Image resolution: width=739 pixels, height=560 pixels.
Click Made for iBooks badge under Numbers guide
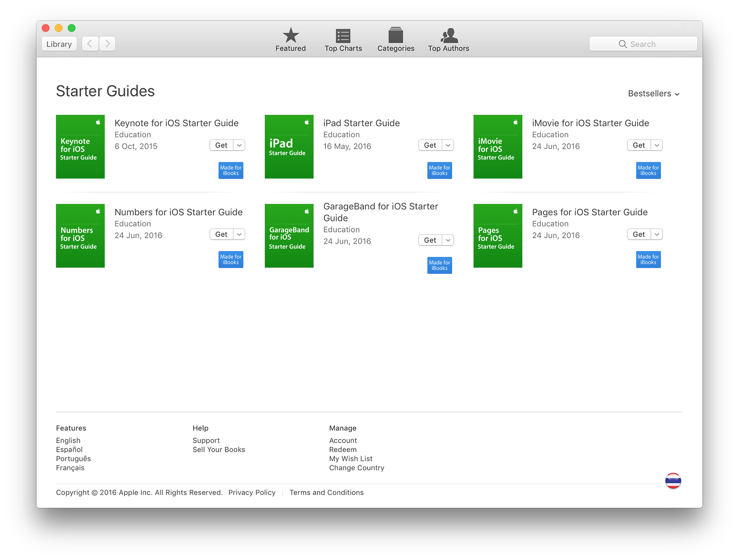231,259
